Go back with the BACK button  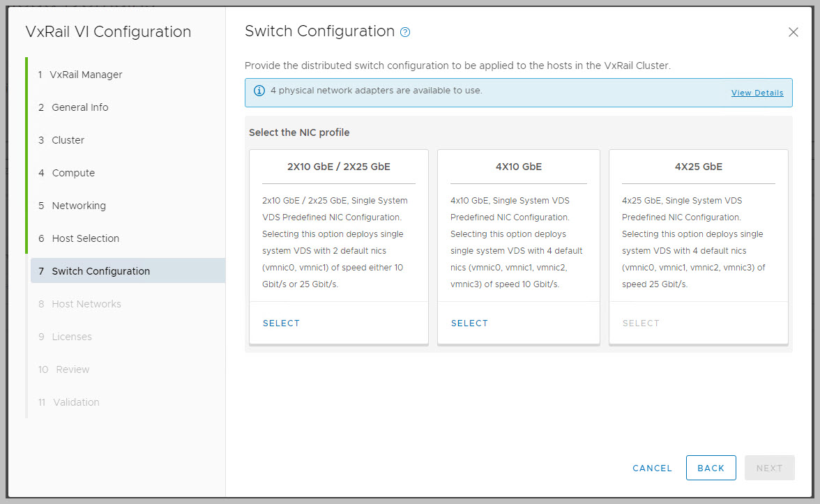pyautogui.click(x=711, y=468)
